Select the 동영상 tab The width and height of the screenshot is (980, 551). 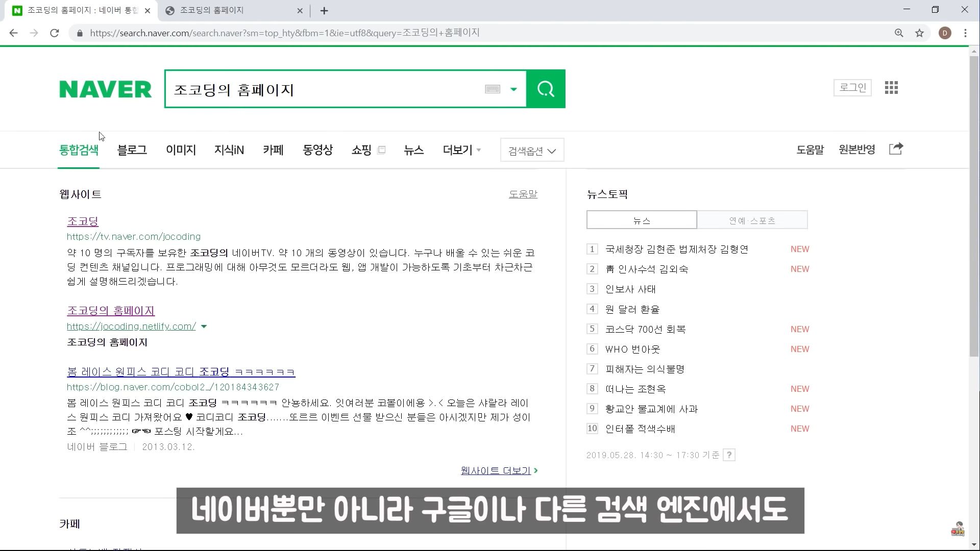(317, 150)
